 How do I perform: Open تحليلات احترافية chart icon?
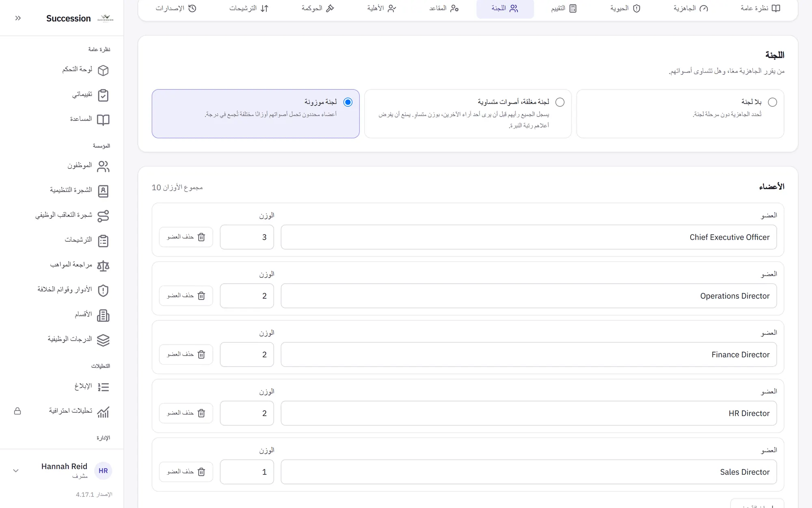pos(103,412)
